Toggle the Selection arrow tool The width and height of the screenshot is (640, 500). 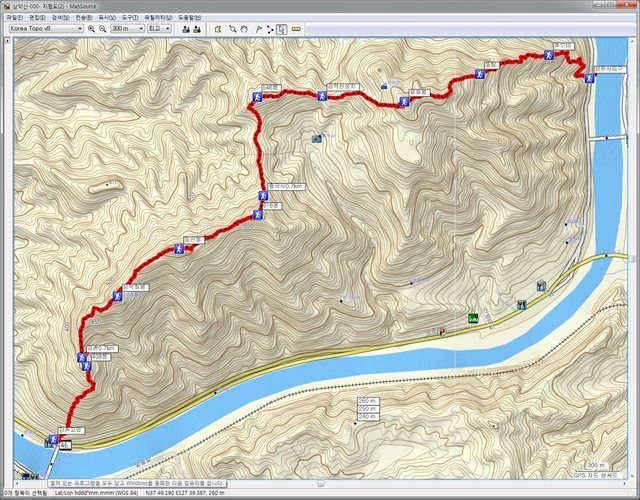[281, 29]
